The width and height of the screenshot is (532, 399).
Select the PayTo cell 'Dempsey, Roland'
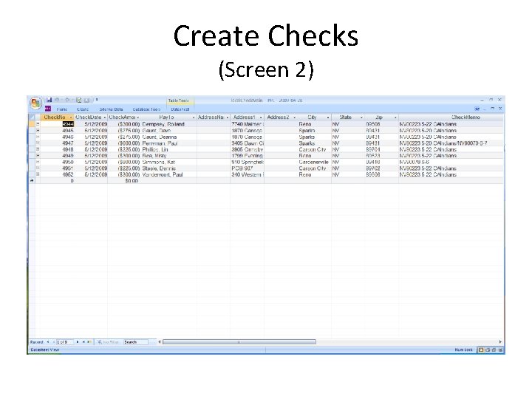pyautogui.click(x=168, y=124)
